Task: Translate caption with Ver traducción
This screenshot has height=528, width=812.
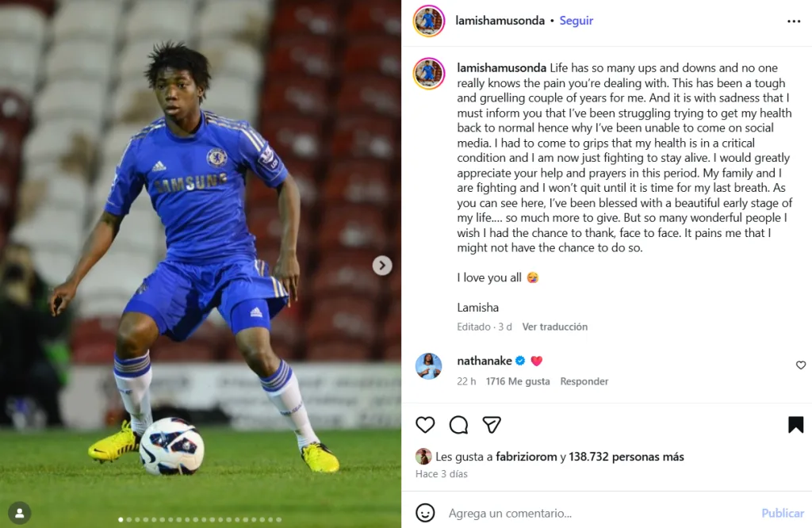Action: pyautogui.click(x=554, y=327)
